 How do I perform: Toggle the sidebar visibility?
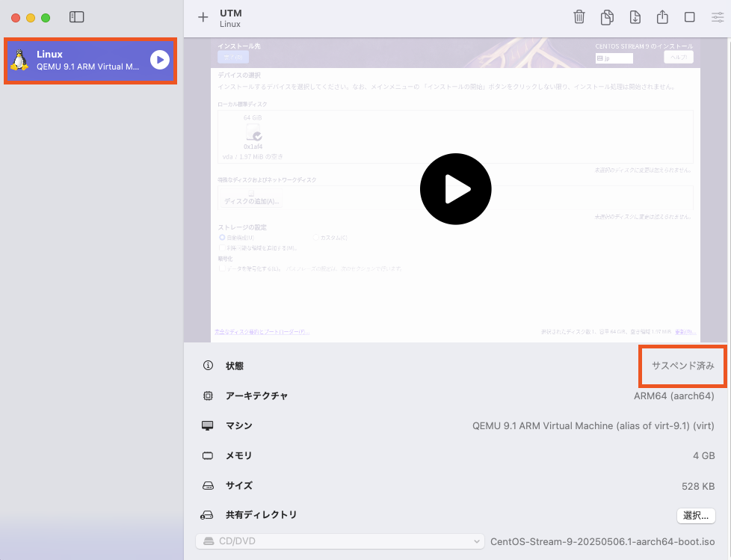coord(76,17)
